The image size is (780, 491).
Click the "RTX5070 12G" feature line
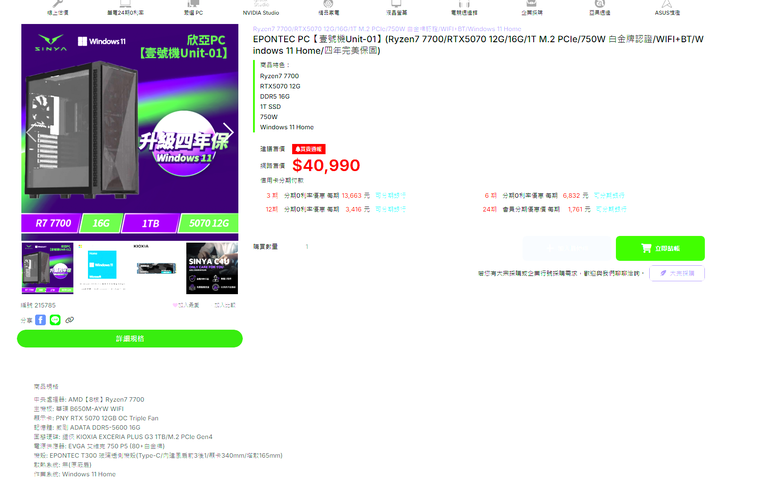(x=280, y=86)
